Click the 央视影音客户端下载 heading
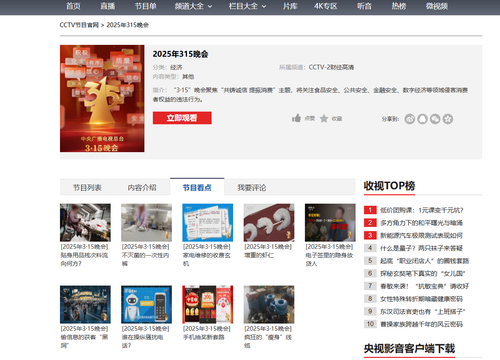The height and width of the screenshot is (360, 500). (409, 349)
